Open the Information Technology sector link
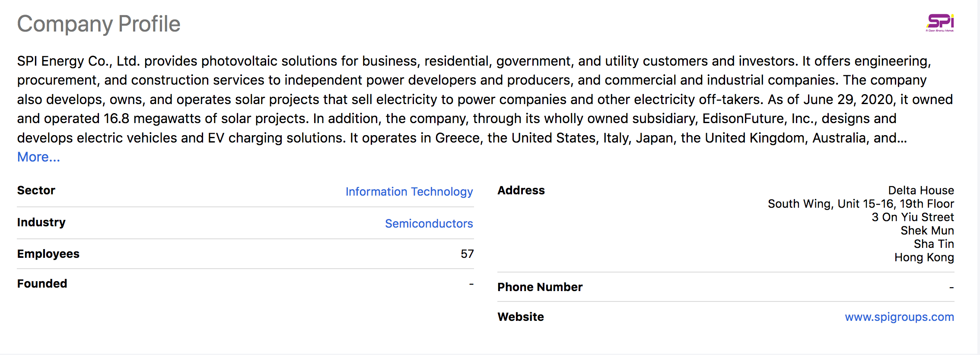Viewport: 980px width, 355px height. (x=409, y=191)
